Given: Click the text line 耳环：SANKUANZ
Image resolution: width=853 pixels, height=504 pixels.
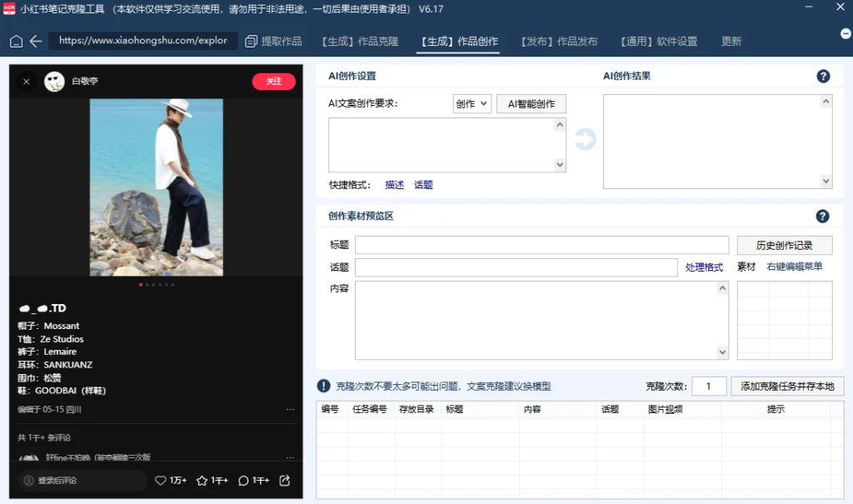Looking at the screenshot, I should 55,365.
